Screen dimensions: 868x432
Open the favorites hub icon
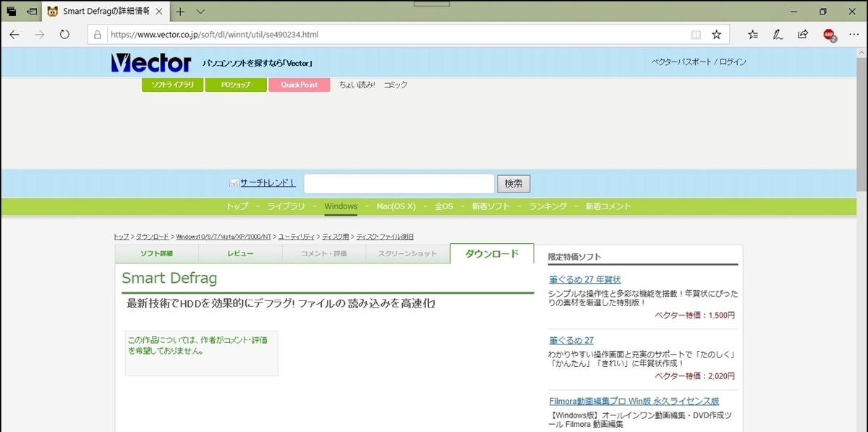coord(753,34)
